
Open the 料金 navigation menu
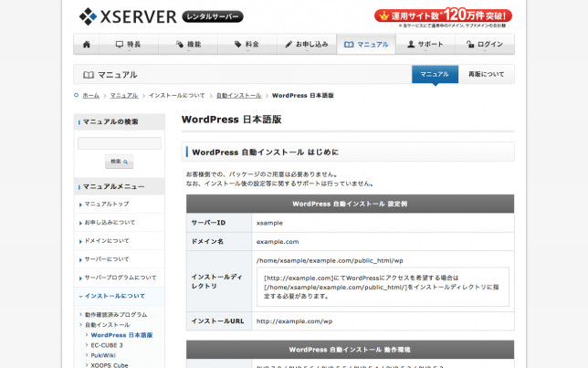click(247, 44)
